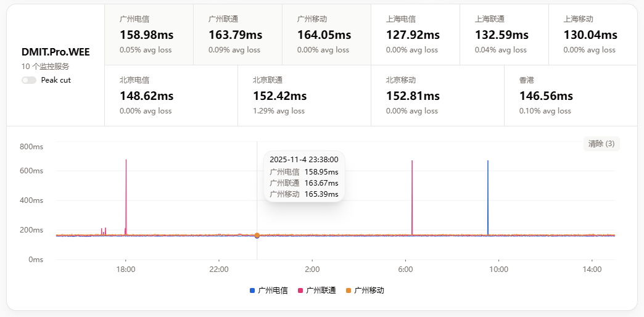
Task: Select the 上海电信 latency card
Action: point(415,35)
